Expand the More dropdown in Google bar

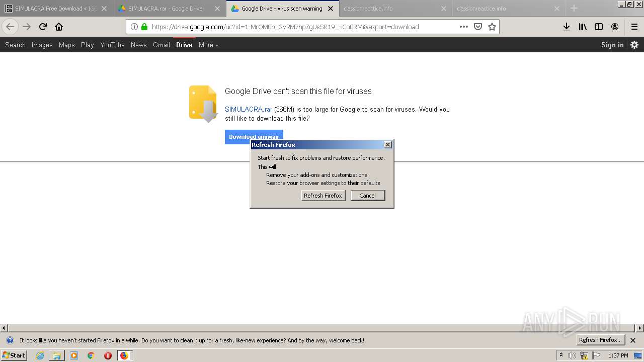(x=208, y=45)
